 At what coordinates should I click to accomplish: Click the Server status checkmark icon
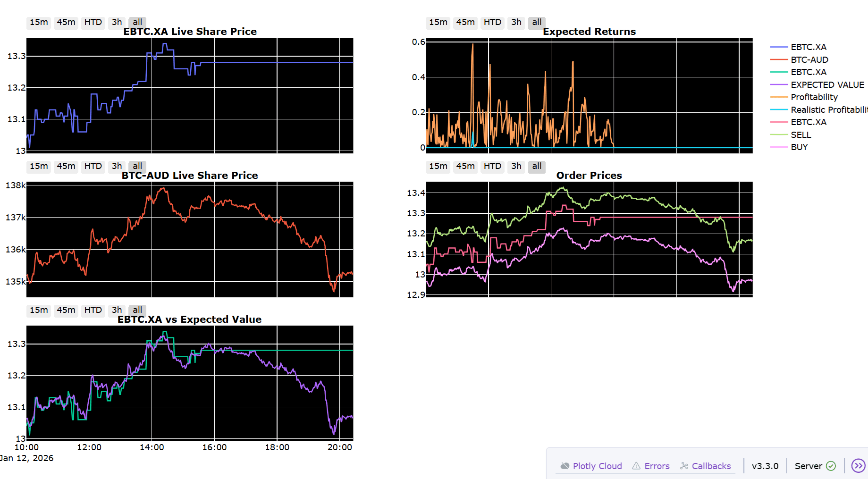[x=831, y=466]
